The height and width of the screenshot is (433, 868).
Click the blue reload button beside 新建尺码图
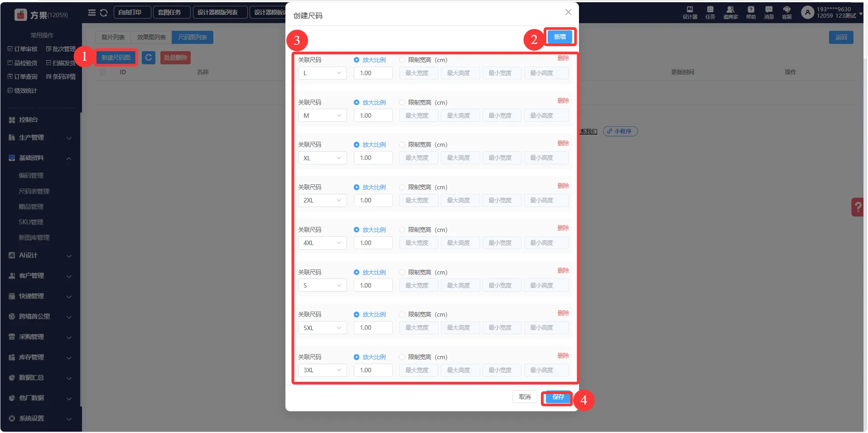[149, 58]
